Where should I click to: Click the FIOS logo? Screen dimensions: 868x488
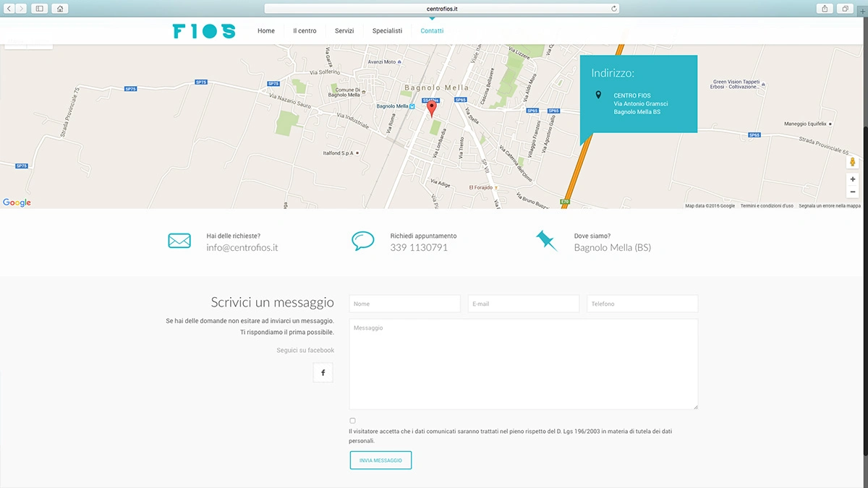pos(204,31)
